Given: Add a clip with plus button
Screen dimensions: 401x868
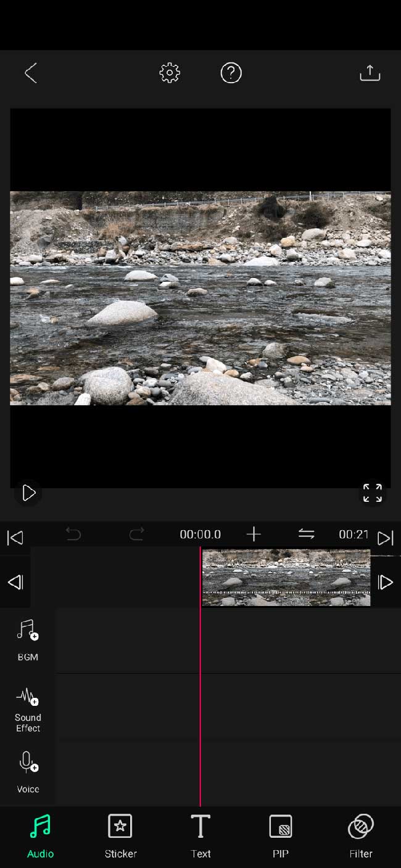Looking at the screenshot, I should point(254,534).
